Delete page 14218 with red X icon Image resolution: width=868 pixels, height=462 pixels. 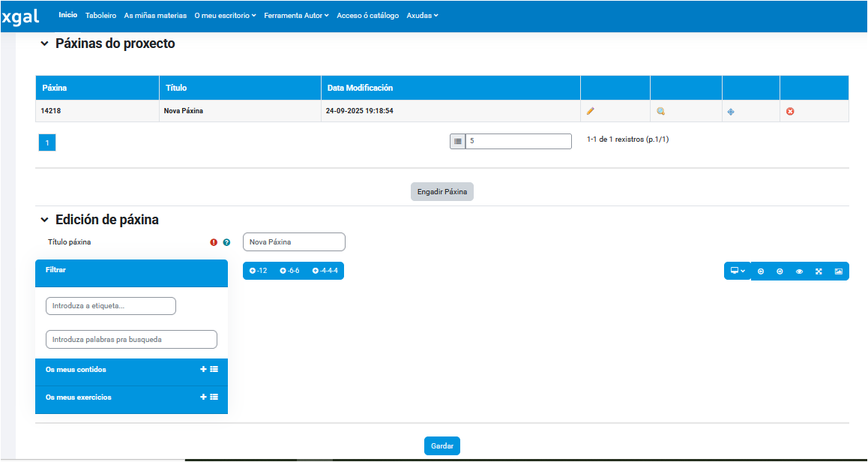tap(790, 112)
